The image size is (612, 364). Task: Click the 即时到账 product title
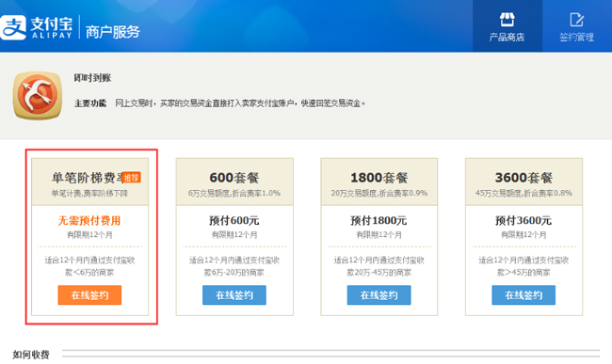(x=92, y=78)
